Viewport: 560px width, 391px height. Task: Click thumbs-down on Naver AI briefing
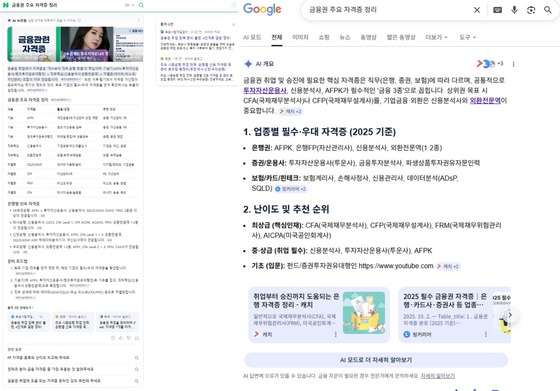[x=129, y=338]
